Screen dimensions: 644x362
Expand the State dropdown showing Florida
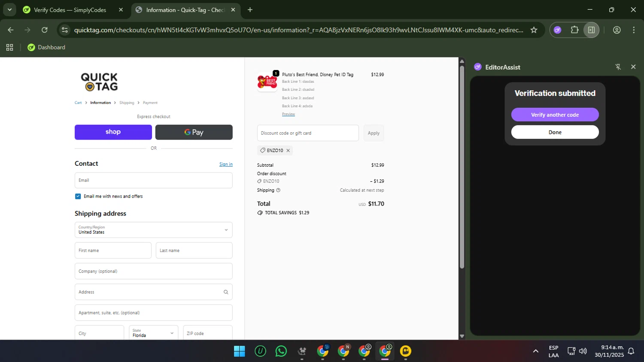click(x=154, y=333)
